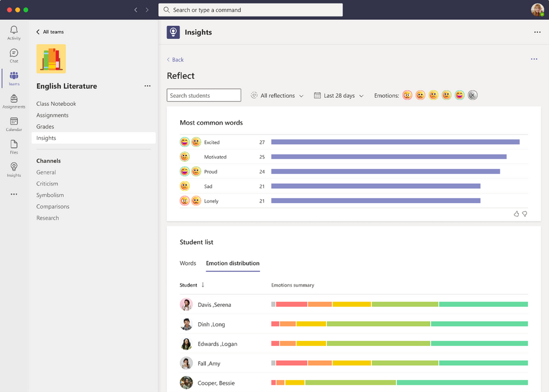Clear emotion filters with the X button
Screen dimensions: 549x392
click(473, 96)
